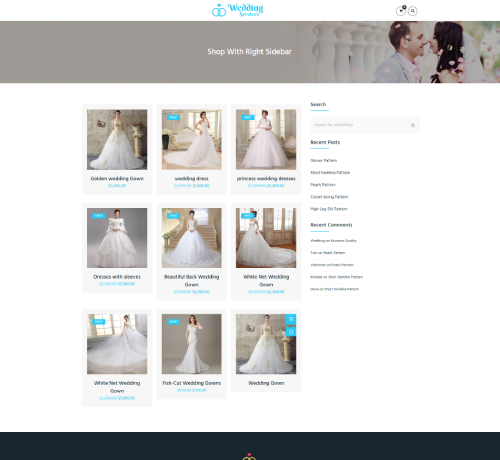Click the Beautiful Back Wedding Gown thumbnail
The image size is (500, 460).
click(192, 238)
